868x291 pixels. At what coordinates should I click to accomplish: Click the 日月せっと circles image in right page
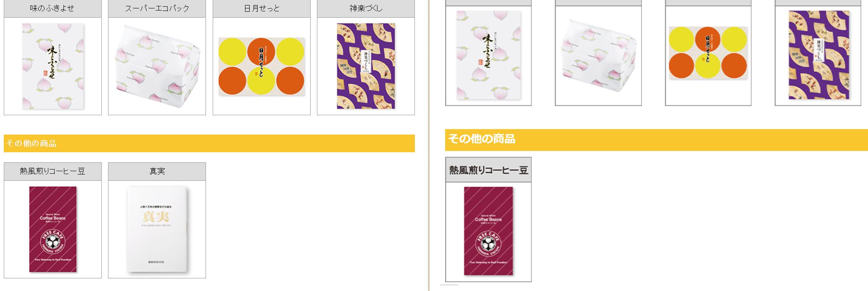[708, 53]
